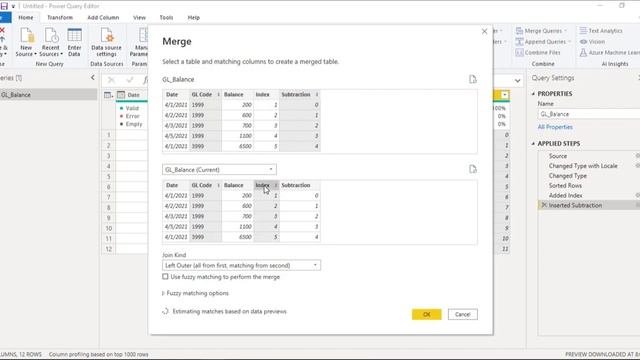This screenshot has width=640, height=360.
Task: Click the Azure Machine Learning icon
Action: [x=583, y=53]
